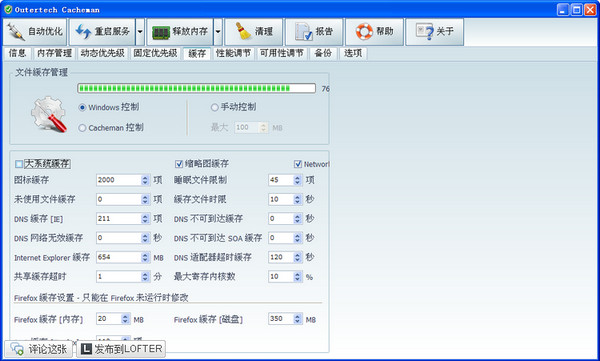Click the 图标缓存 value field 2000
The image size is (600, 361).
[119, 180]
